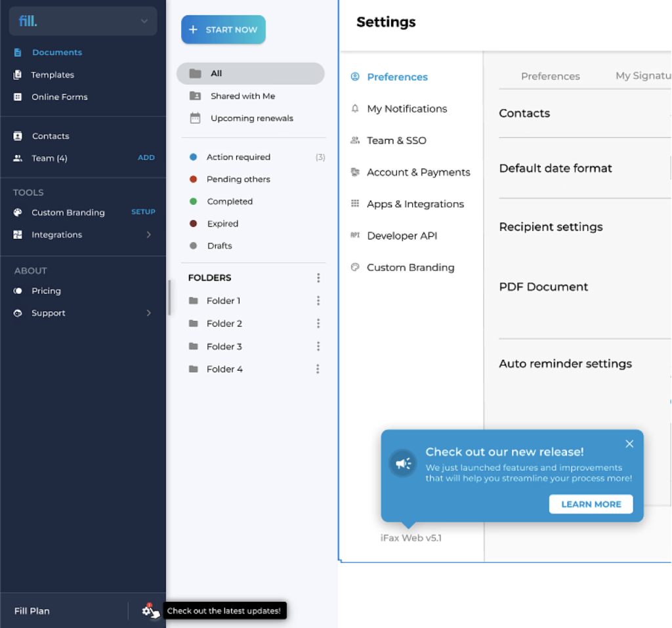Click the megaphone icon in release popup
Image resolution: width=672 pixels, height=628 pixels.
click(x=403, y=463)
